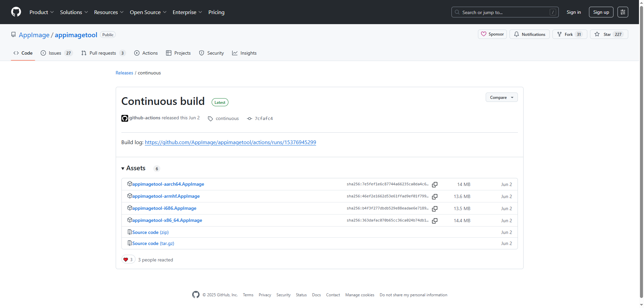This screenshot has height=308, width=644.
Task: Copy sha256 of x86_64 AppImage
Action: pyautogui.click(x=435, y=221)
